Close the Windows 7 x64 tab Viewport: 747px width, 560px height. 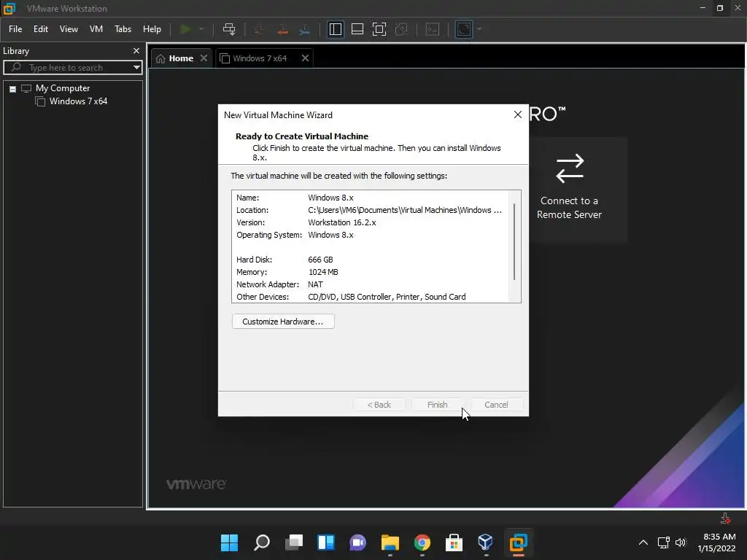coord(306,58)
